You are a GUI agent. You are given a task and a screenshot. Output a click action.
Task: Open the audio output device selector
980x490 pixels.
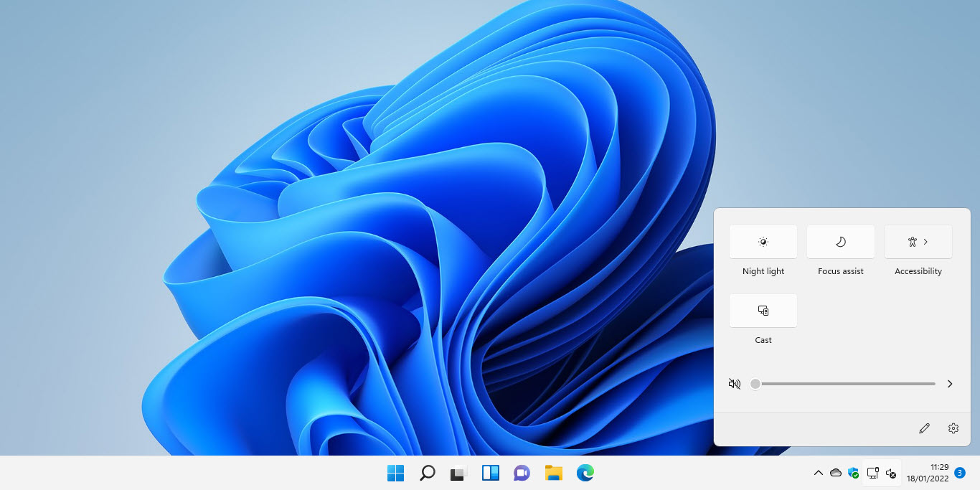pyautogui.click(x=949, y=384)
